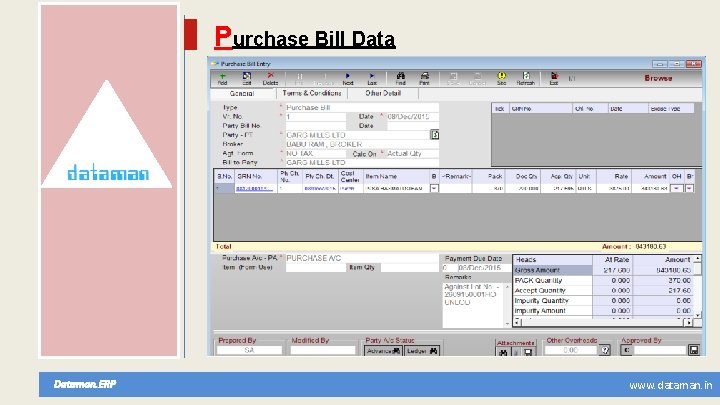Click the Calc On field Actual Qty
Viewport: 720px width, 405px height.
point(412,153)
